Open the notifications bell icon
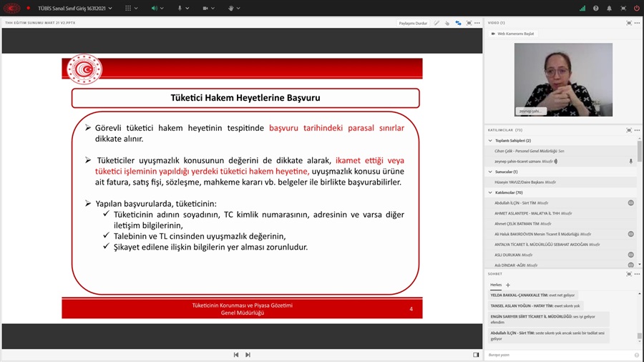 609,8
